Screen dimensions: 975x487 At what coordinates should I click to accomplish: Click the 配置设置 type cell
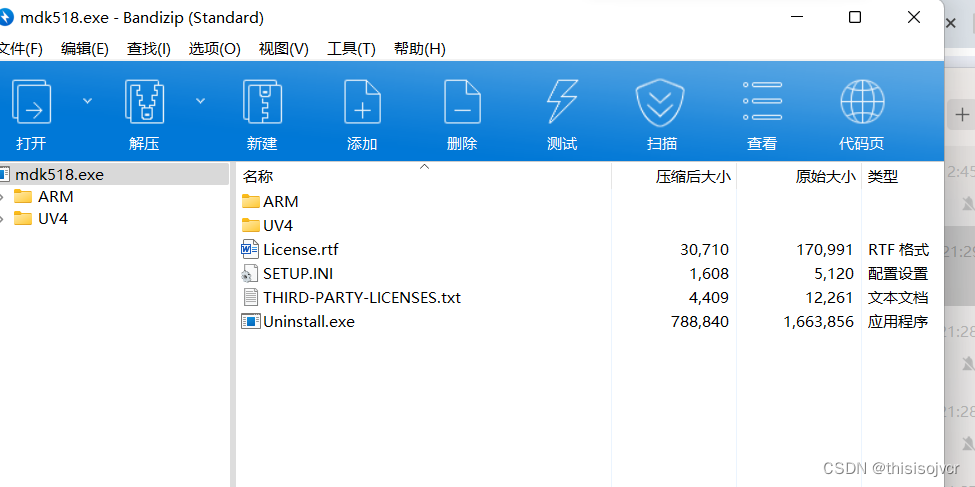click(x=899, y=274)
